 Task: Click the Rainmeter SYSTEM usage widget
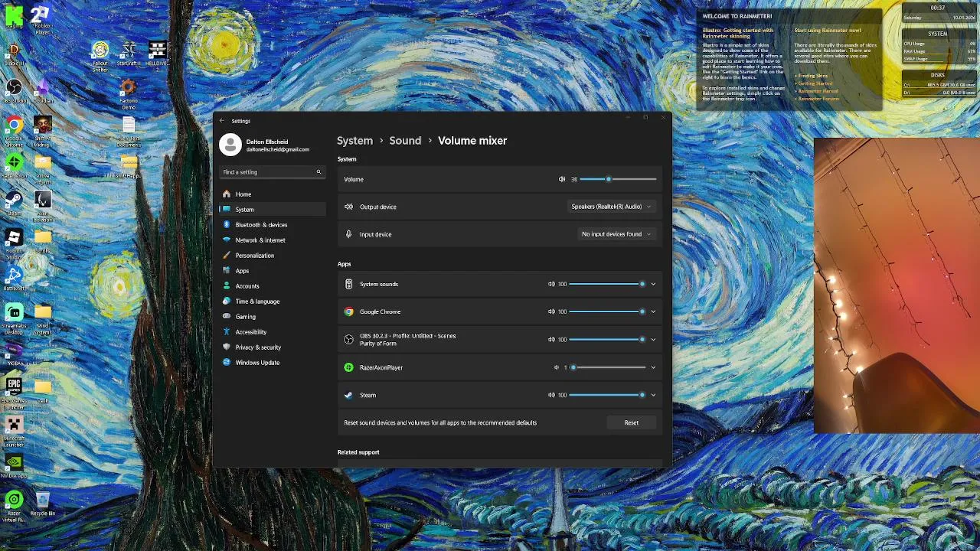(939, 46)
